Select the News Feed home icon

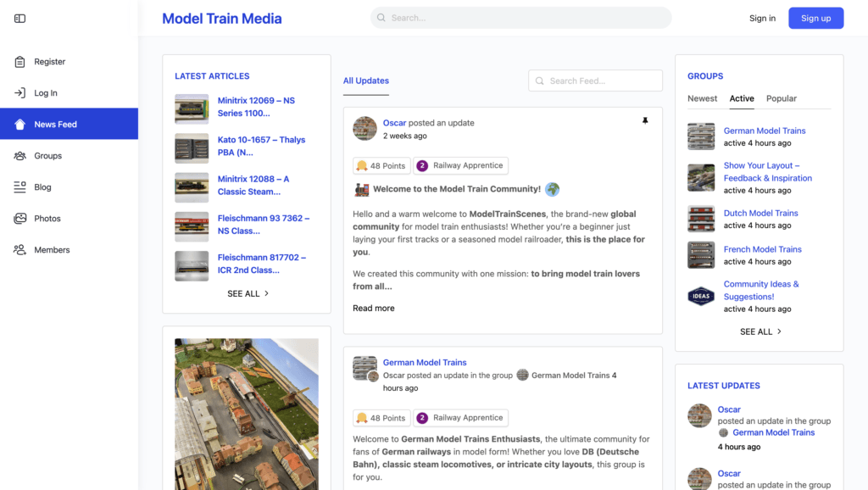pos(20,125)
